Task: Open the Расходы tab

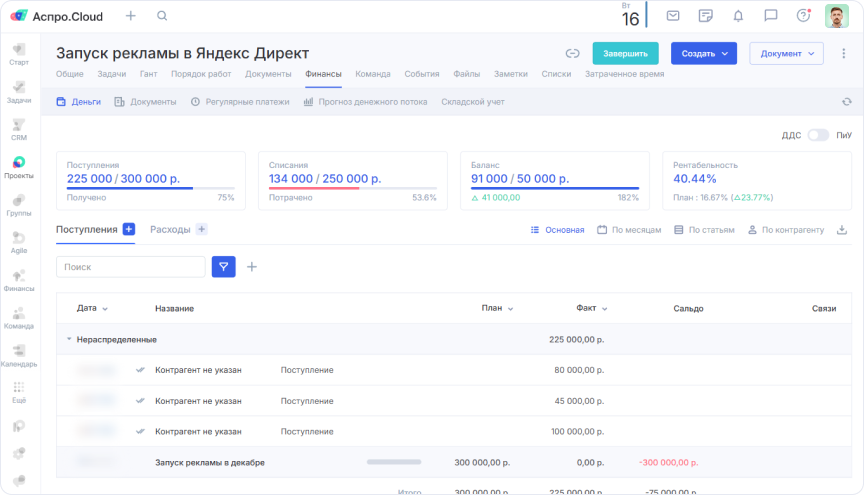Action: (170, 229)
